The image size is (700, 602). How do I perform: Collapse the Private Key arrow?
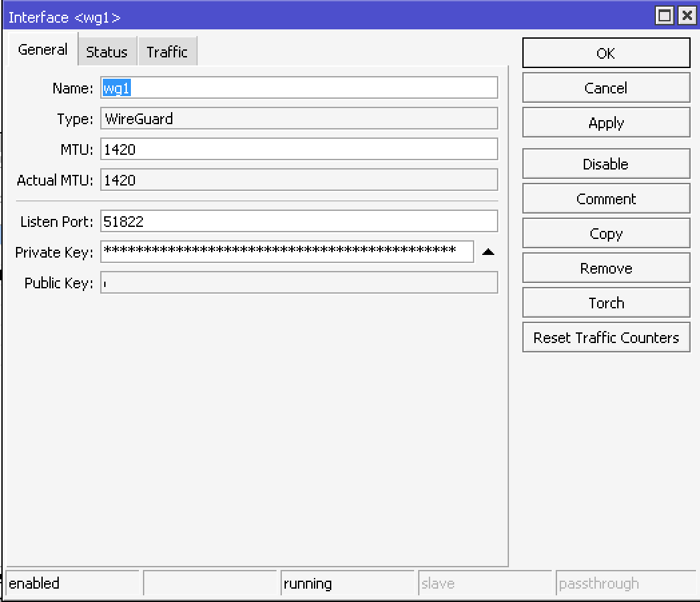488,252
